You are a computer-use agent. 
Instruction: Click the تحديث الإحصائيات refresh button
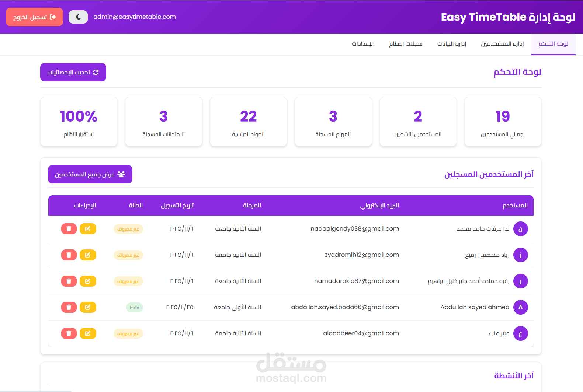coord(73,72)
